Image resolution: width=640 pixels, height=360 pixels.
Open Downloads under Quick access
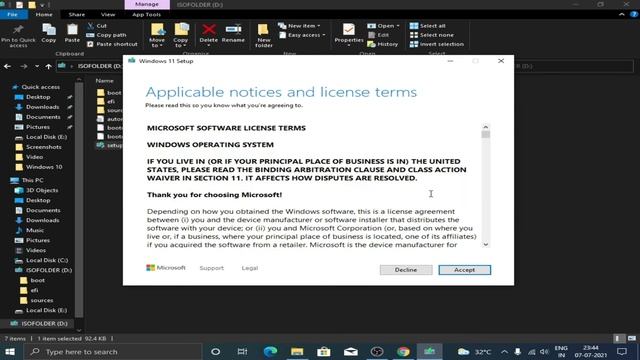pos(42,107)
